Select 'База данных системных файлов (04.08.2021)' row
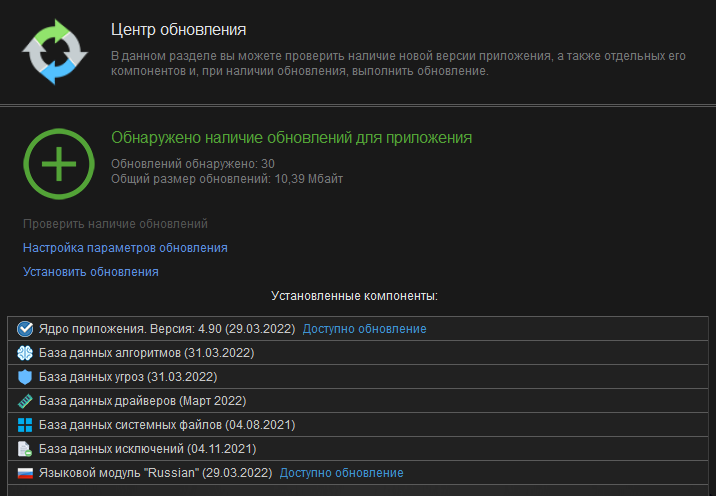716x496 pixels. pyautogui.click(x=358, y=425)
